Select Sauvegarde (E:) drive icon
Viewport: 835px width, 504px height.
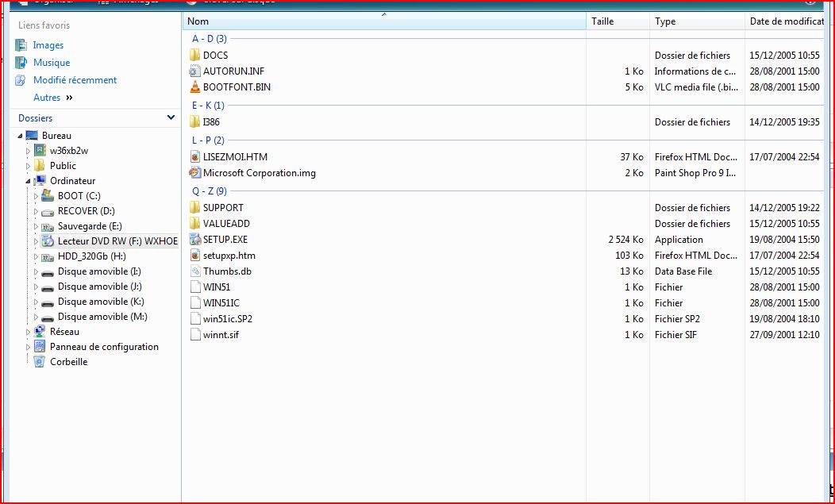[48, 226]
